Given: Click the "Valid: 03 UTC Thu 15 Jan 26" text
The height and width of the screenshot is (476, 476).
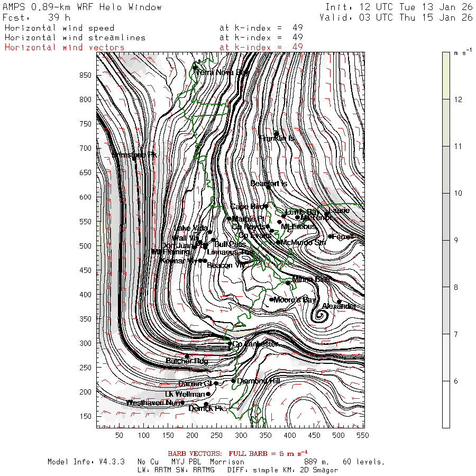Looking at the screenshot, I should [x=396, y=17].
